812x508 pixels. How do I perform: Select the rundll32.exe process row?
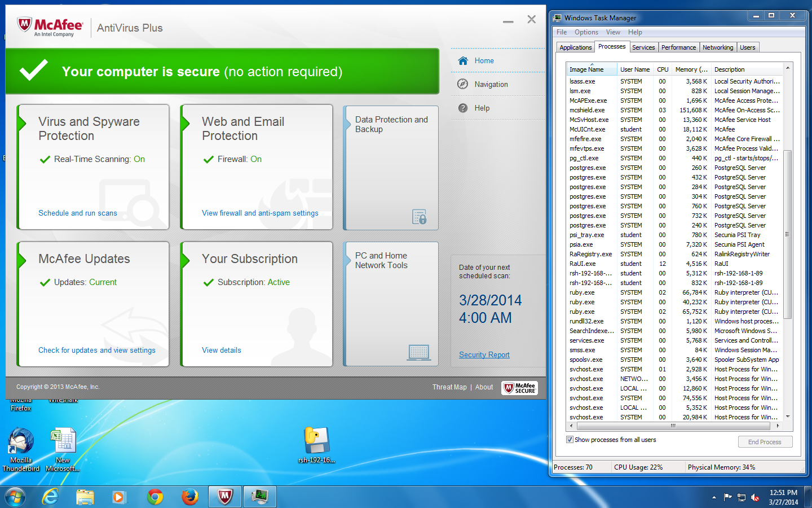point(674,321)
